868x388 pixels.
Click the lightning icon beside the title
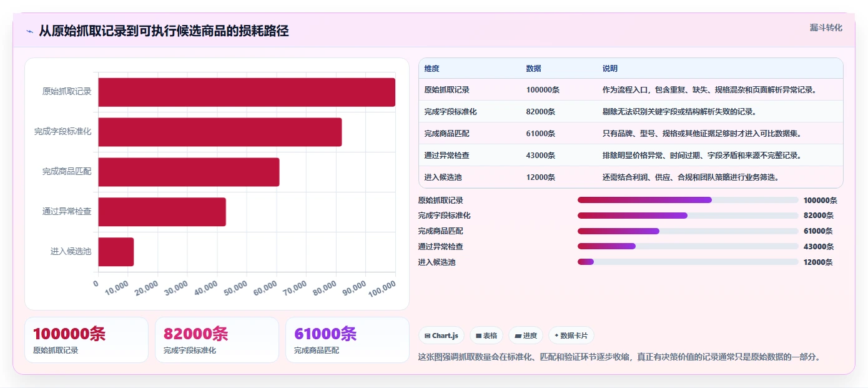tap(29, 31)
